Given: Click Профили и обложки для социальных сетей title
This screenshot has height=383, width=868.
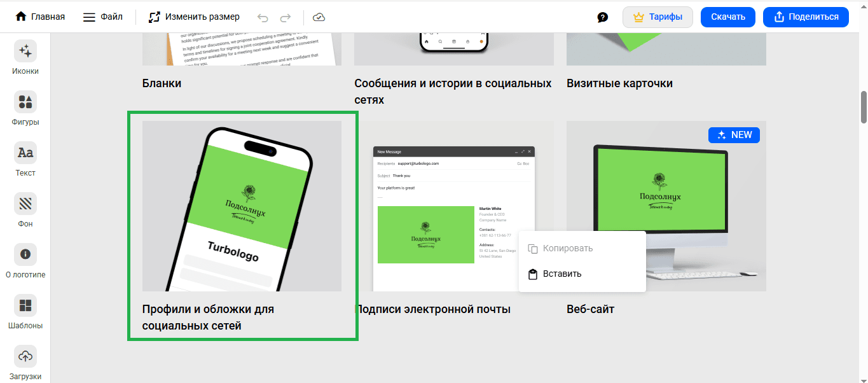Looking at the screenshot, I should 208,317.
